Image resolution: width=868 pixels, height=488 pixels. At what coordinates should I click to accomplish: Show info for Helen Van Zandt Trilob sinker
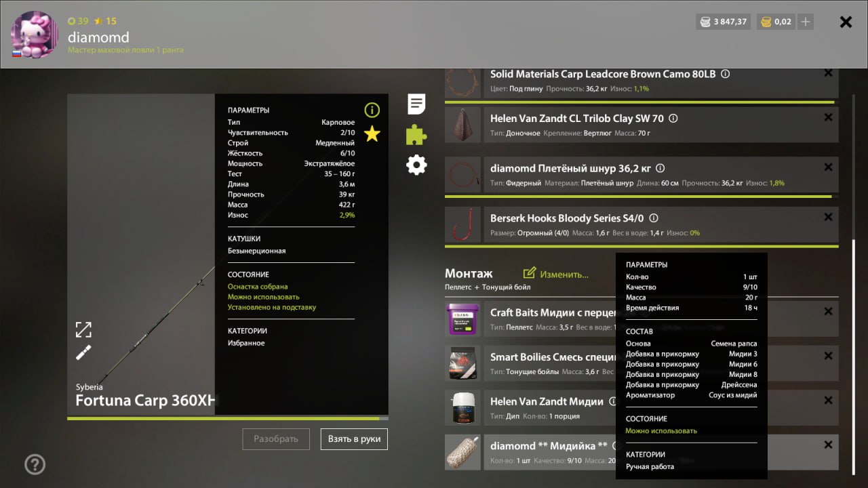pos(673,118)
